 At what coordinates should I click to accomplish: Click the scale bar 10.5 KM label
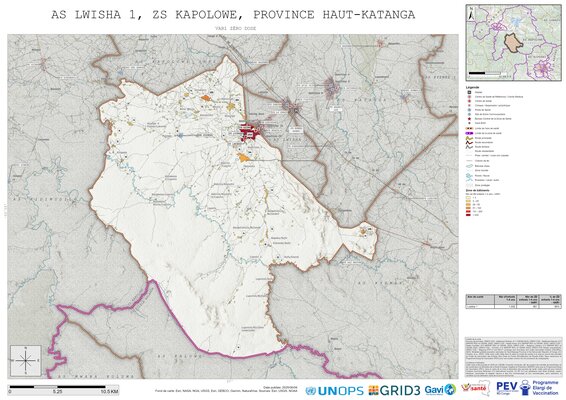point(109,392)
